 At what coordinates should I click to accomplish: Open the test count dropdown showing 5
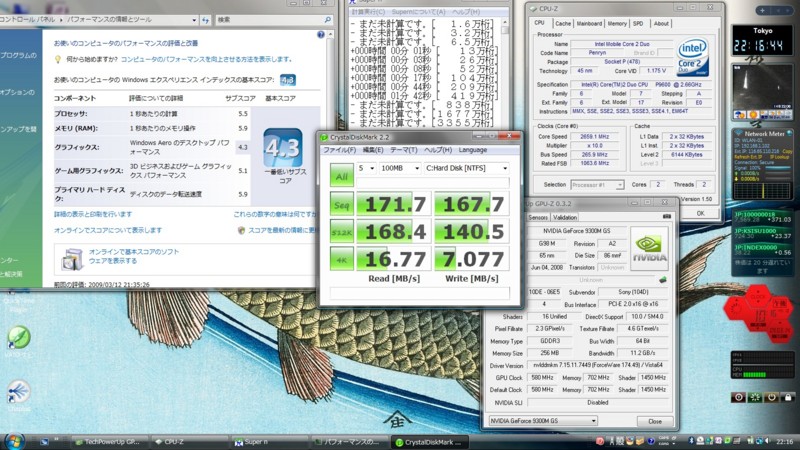pyautogui.click(x=366, y=168)
